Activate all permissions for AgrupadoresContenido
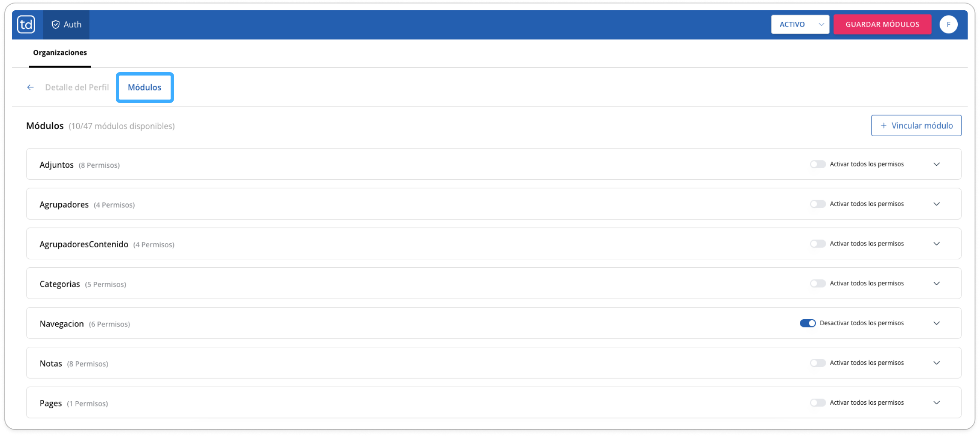 click(818, 244)
